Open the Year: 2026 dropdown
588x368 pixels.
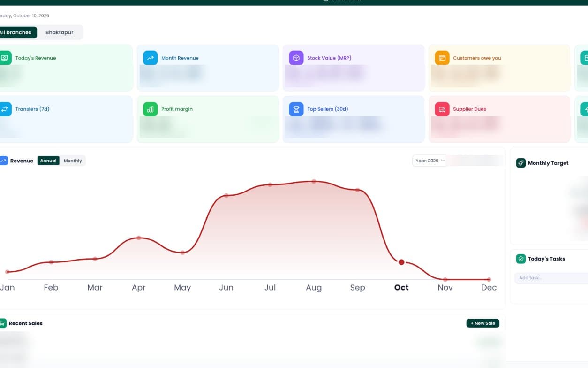click(430, 161)
